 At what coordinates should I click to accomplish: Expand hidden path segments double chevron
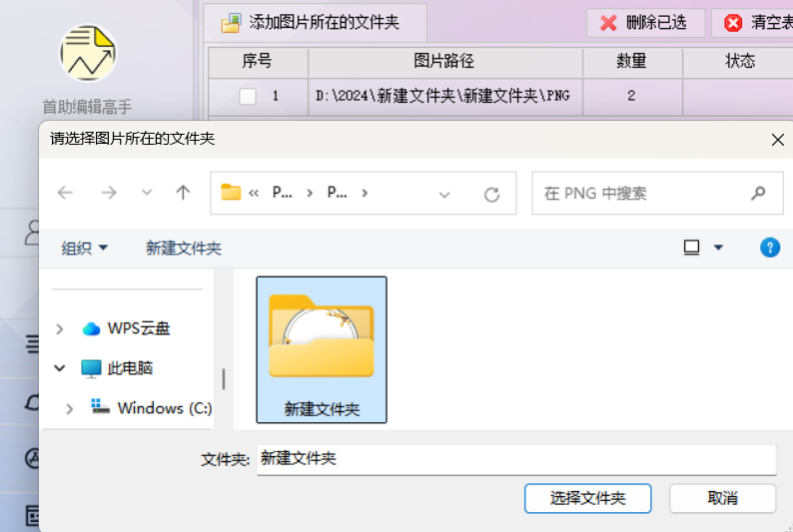coord(254,193)
